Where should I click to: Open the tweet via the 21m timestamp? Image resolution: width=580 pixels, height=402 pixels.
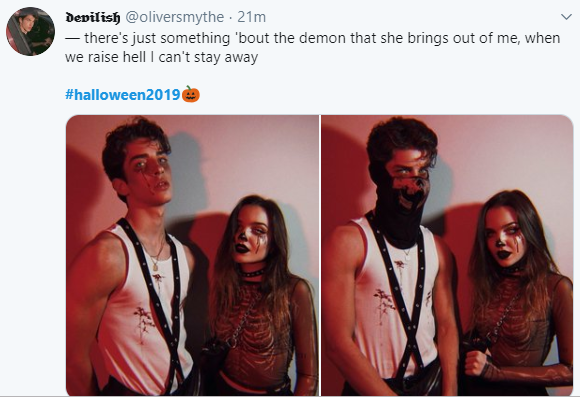click(252, 17)
